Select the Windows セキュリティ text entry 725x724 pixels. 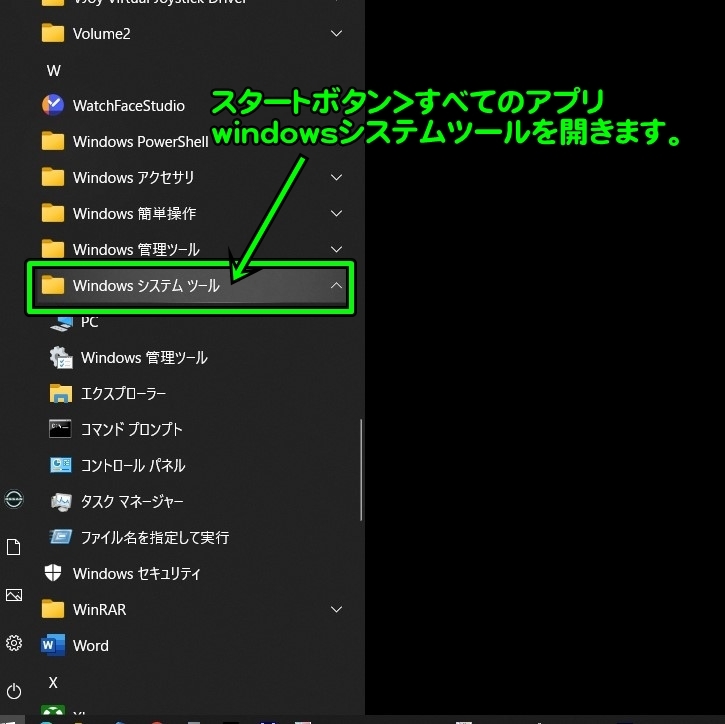[137, 574]
